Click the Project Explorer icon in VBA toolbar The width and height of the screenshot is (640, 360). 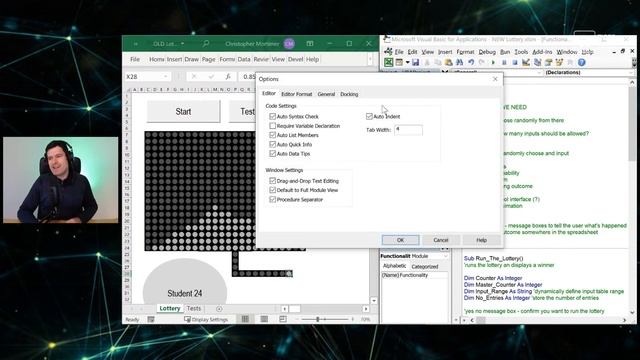[537, 62]
